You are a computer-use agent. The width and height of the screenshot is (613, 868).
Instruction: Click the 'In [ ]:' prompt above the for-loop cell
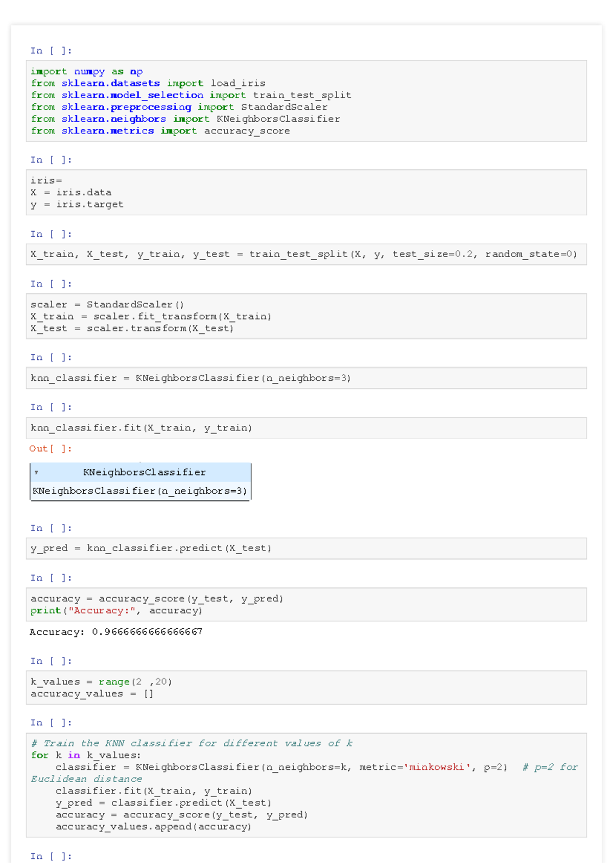[x=51, y=723]
